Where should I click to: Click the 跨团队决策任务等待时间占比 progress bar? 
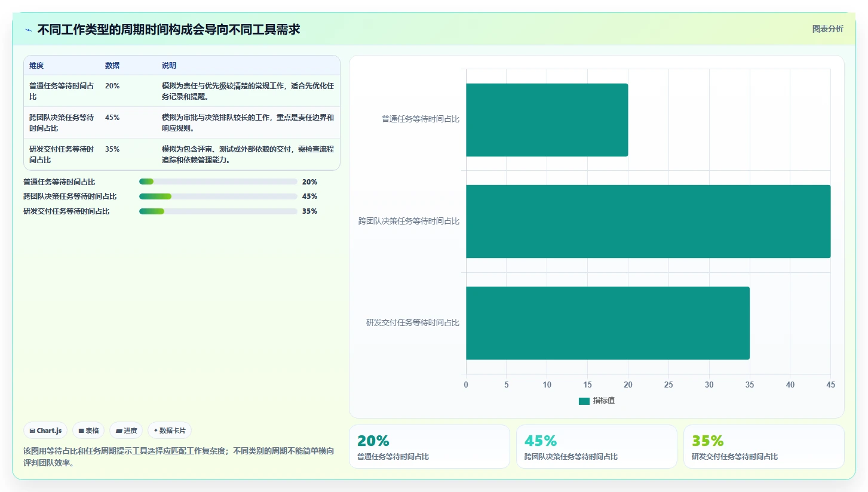218,196
